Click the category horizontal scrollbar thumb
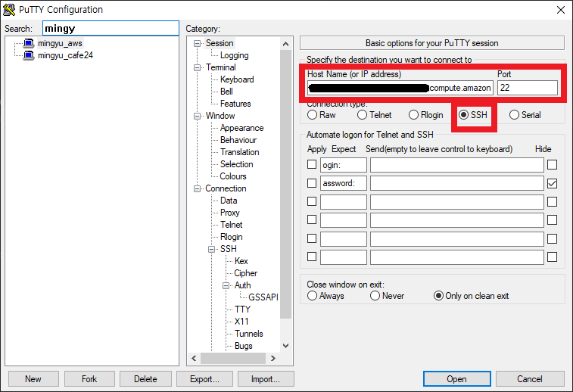 233,359
